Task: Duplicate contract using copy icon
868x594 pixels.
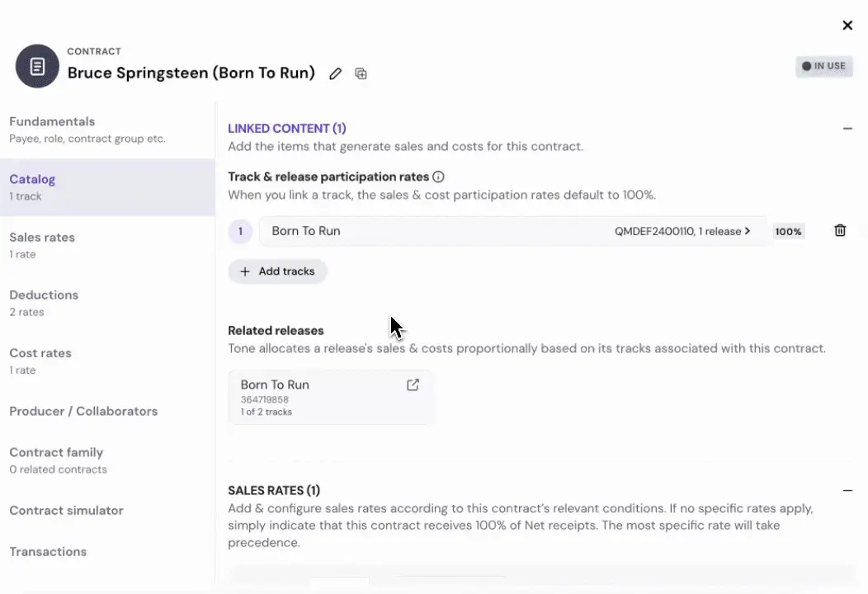Action: click(361, 73)
